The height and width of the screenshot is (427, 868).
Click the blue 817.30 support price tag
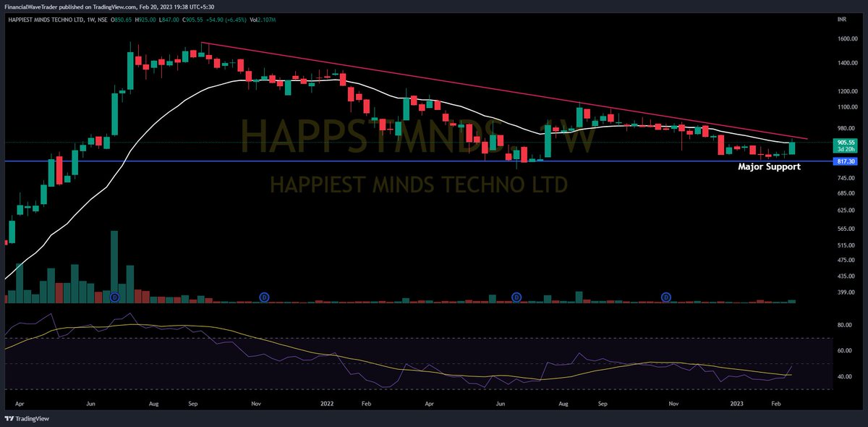(846, 161)
